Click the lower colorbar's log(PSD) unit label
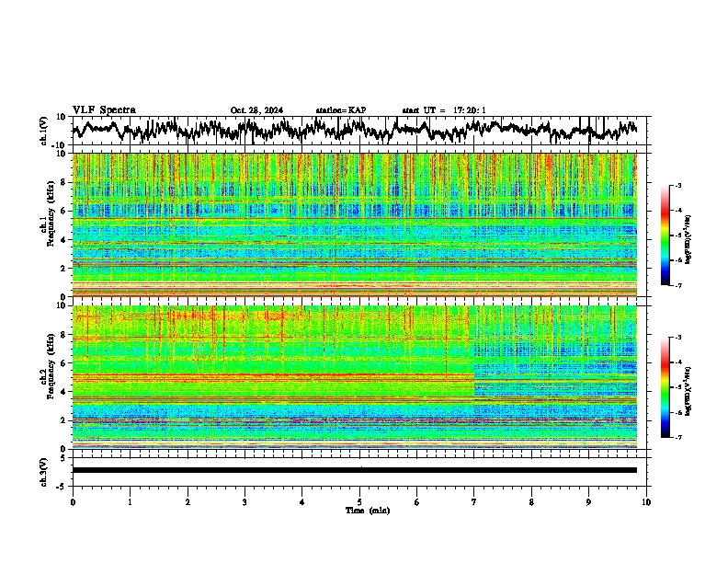 pos(688,391)
